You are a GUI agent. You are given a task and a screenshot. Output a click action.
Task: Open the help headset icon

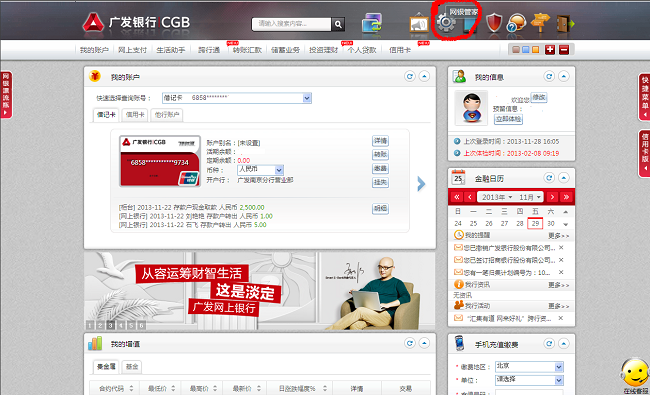coord(517,23)
